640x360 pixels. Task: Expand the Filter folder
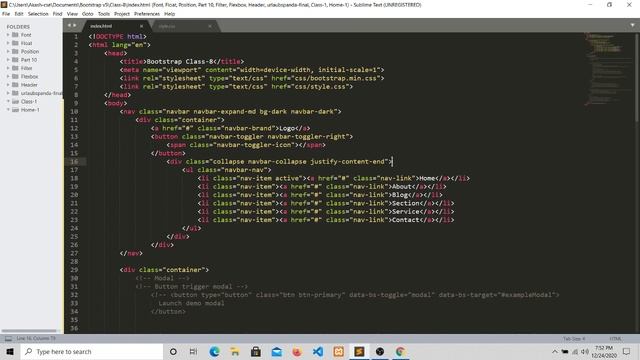click(x=8, y=68)
